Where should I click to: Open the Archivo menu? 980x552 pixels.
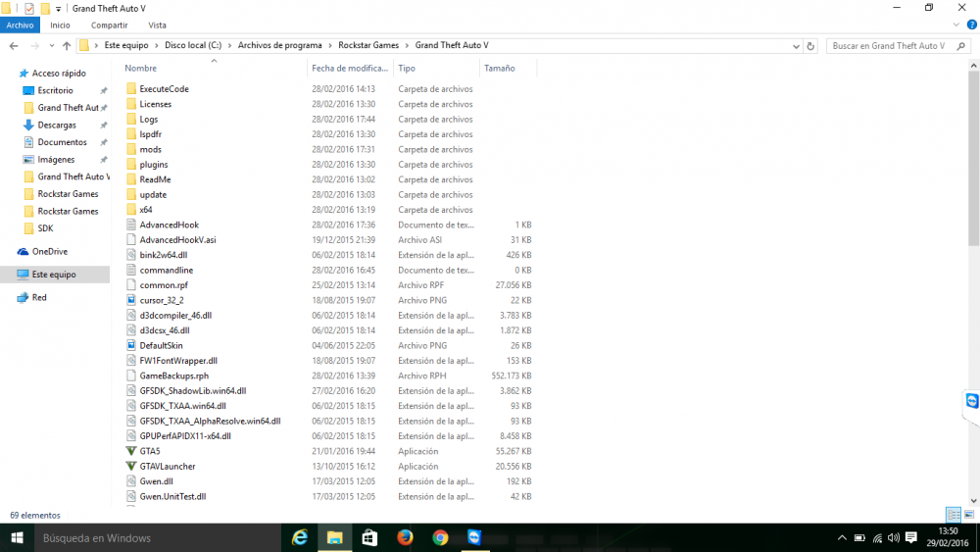(20, 25)
